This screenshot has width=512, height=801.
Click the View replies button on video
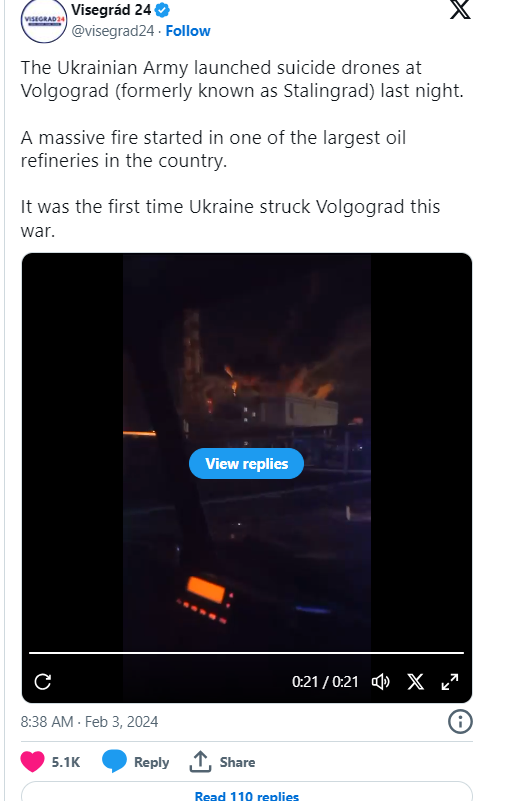[x=246, y=463]
